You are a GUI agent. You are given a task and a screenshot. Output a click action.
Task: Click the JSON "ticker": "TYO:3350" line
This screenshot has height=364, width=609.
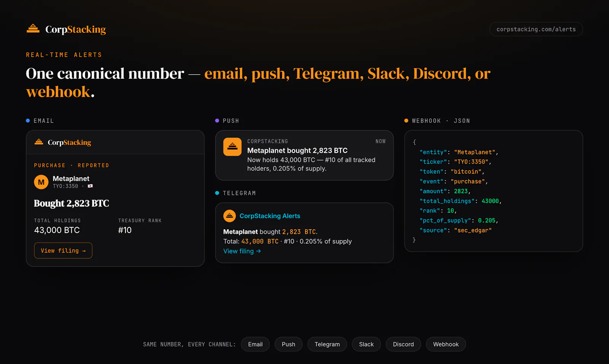pyautogui.click(x=455, y=162)
